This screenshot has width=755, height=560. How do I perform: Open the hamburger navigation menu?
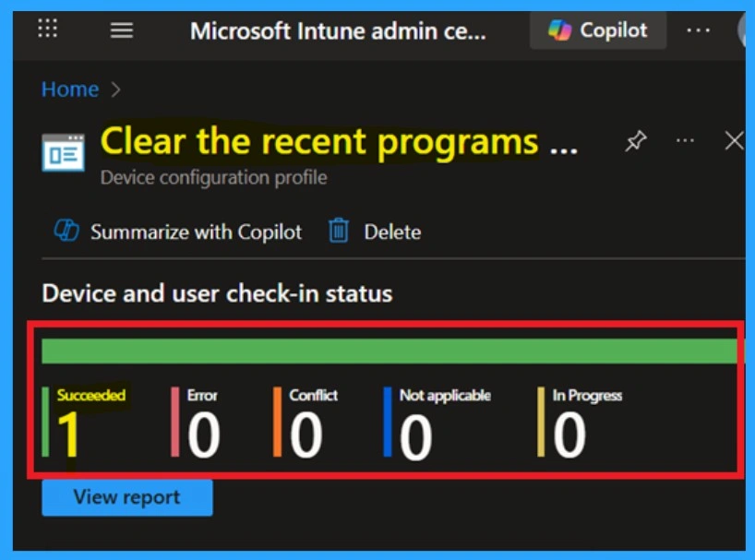121,29
